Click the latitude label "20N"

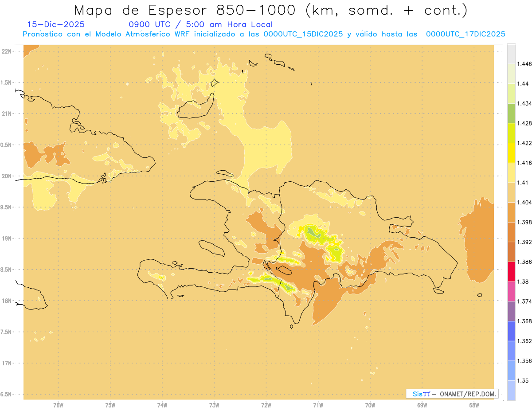pos(7,176)
